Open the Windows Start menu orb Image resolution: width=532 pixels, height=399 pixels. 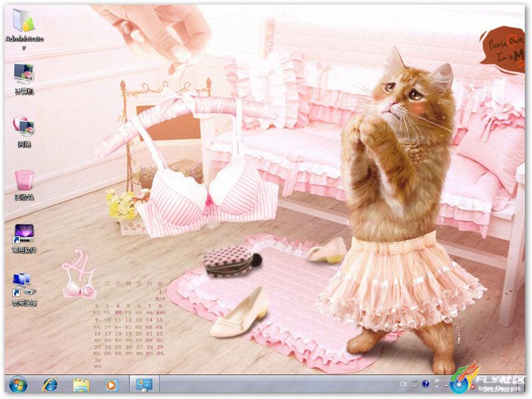click(19, 385)
